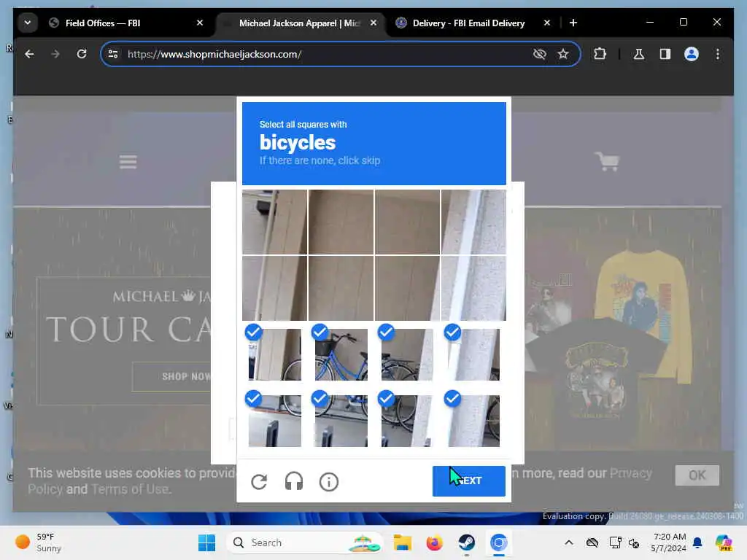747x560 pixels.
Task: Select top-right captcha tile with white pillar
Action: coord(473,222)
